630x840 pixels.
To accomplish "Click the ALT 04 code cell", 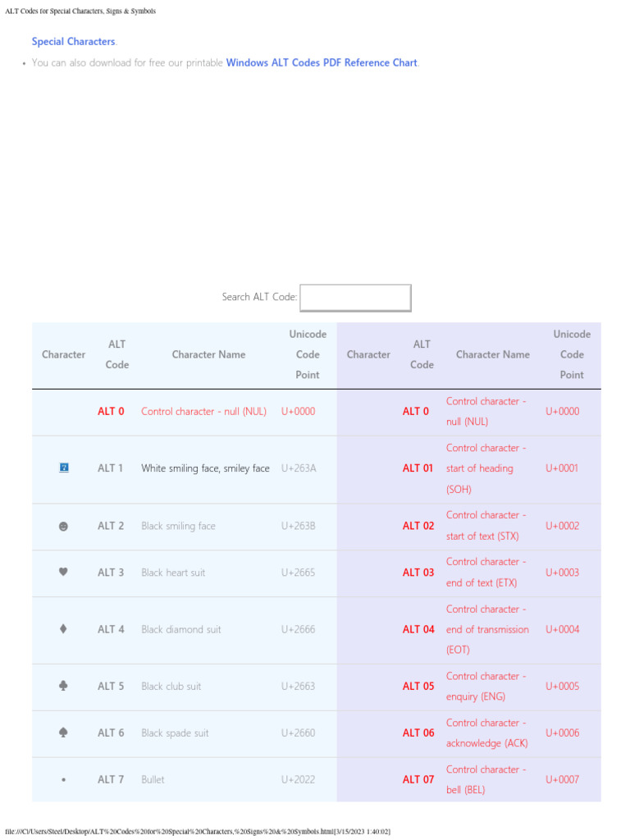I will 418,629.
